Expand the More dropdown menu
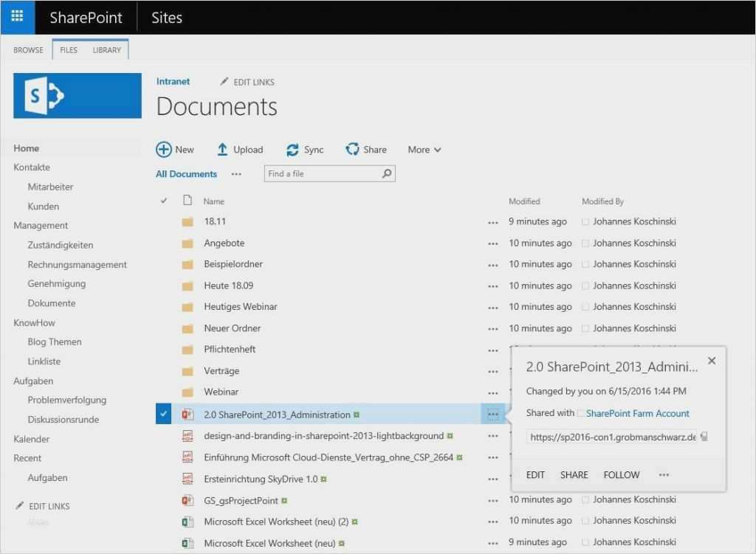Image resolution: width=756 pixels, height=554 pixels. pos(425,150)
